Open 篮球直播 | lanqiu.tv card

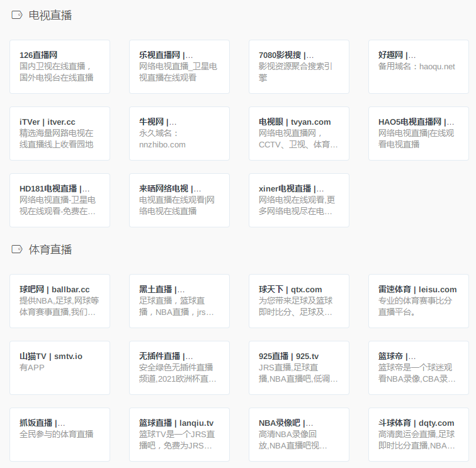coord(179,435)
